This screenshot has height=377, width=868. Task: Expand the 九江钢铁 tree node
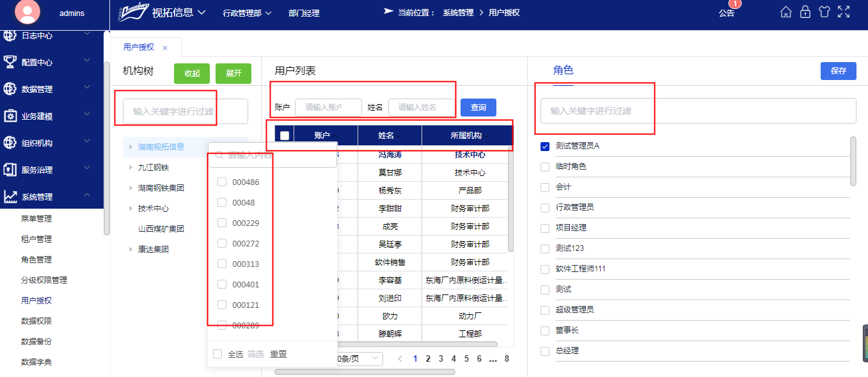tap(131, 168)
